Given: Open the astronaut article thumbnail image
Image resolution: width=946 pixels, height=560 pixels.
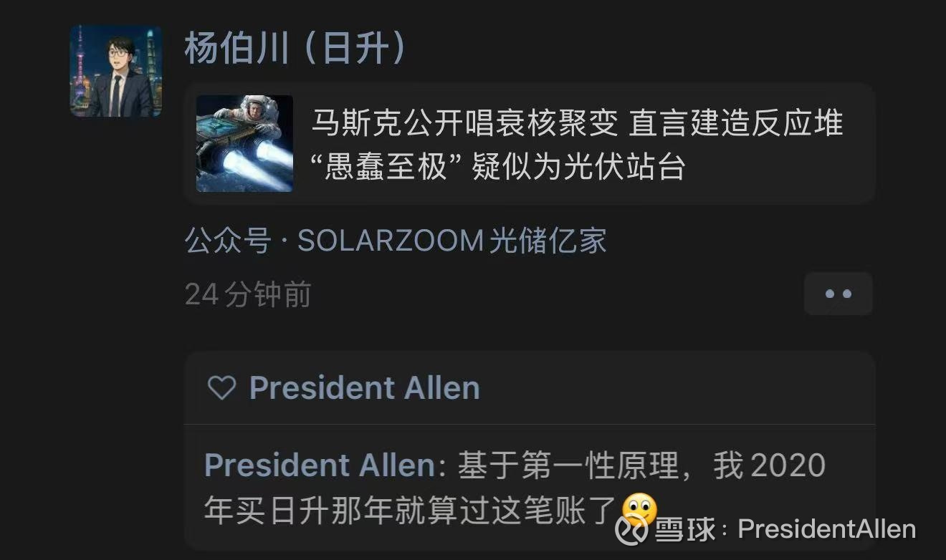Looking at the screenshot, I should tap(244, 143).
